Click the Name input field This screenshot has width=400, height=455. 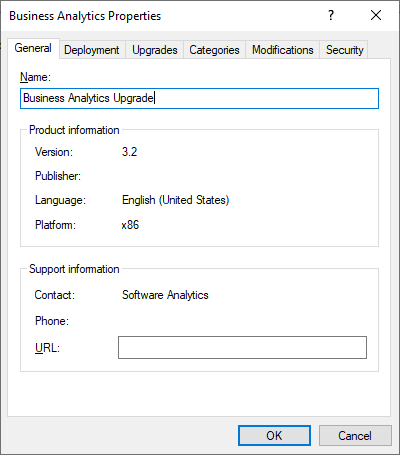tap(199, 98)
